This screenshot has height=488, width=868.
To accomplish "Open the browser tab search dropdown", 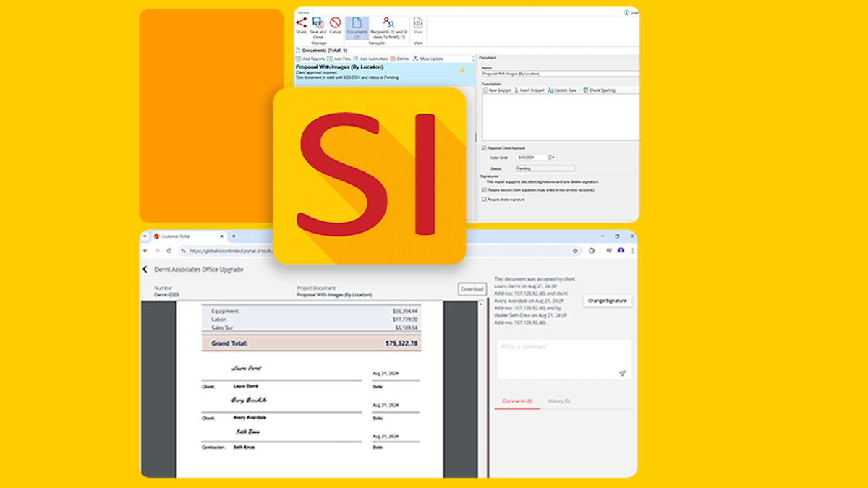I will [144, 236].
